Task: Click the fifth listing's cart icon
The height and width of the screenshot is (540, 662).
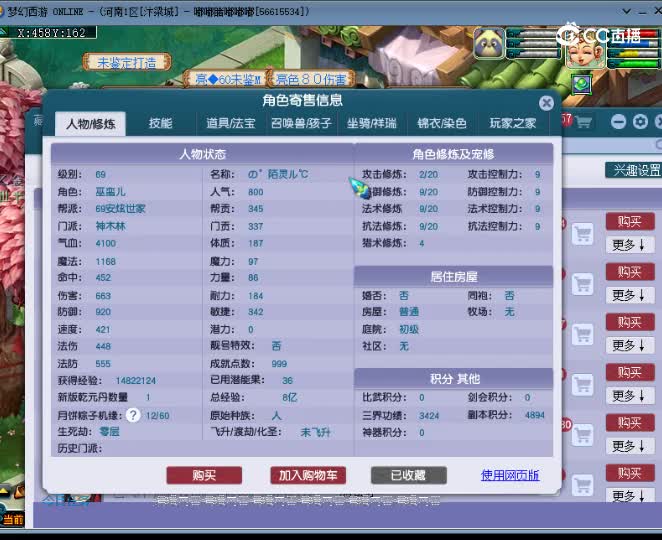Action: click(x=583, y=435)
